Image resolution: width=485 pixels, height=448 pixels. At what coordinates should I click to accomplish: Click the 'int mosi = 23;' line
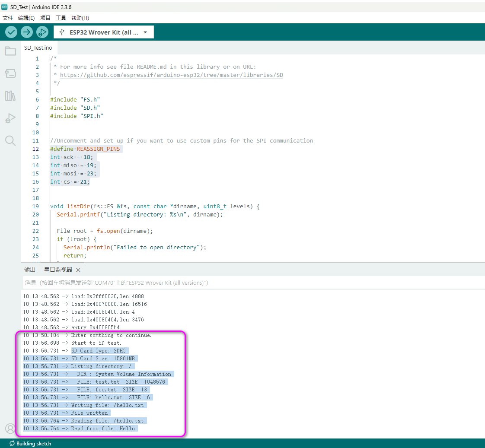[73, 173]
